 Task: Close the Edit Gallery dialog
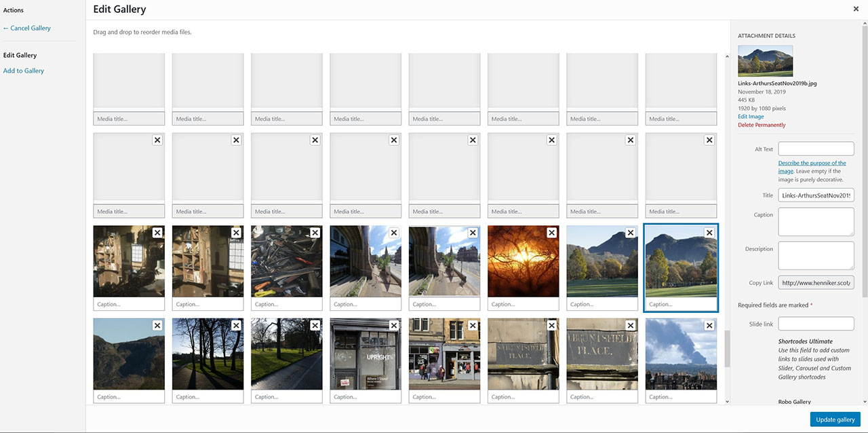856,9
